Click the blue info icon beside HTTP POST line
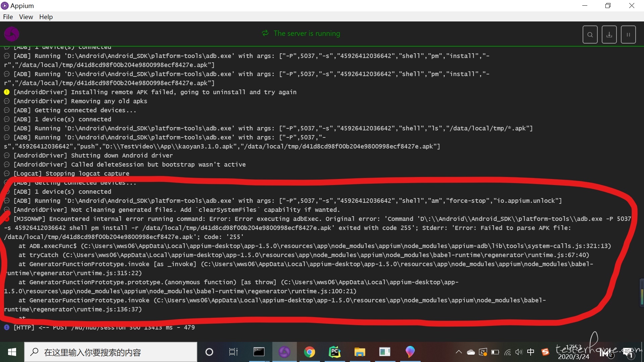This screenshot has height=362, width=644. pos(7,327)
